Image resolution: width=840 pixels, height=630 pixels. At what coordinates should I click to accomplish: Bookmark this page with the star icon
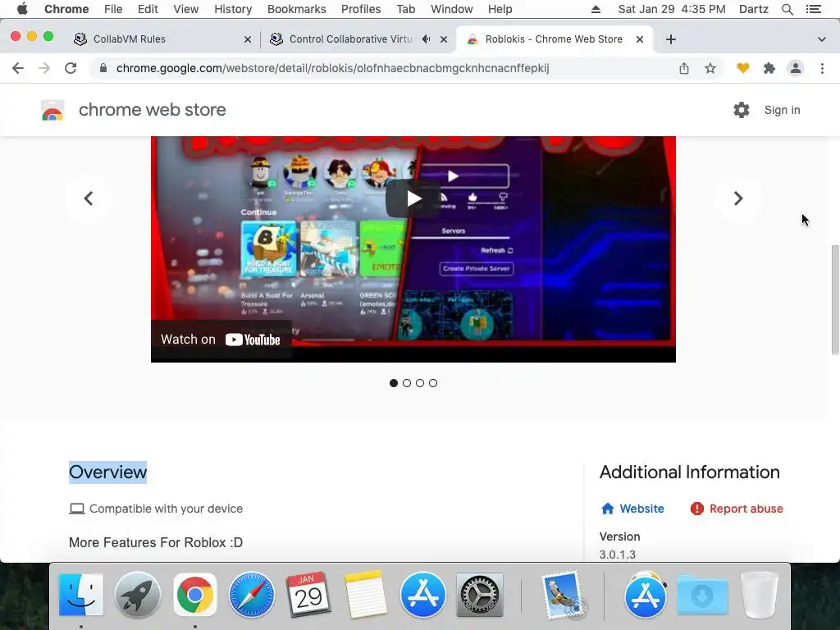710,68
